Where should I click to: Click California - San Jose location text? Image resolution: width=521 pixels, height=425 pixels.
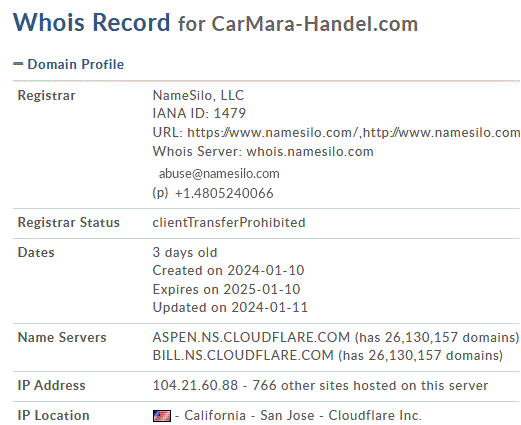pyautogui.click(x=249, y=416)
